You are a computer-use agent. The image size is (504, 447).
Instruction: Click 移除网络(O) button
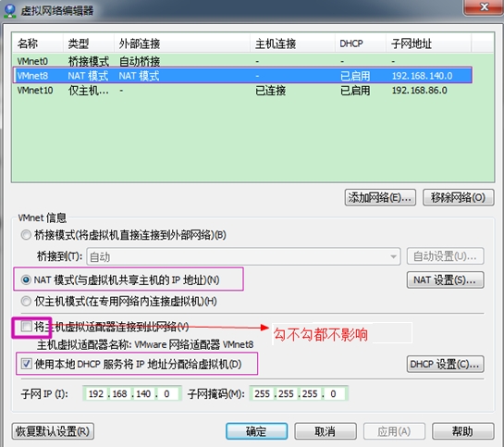point(459,197)
